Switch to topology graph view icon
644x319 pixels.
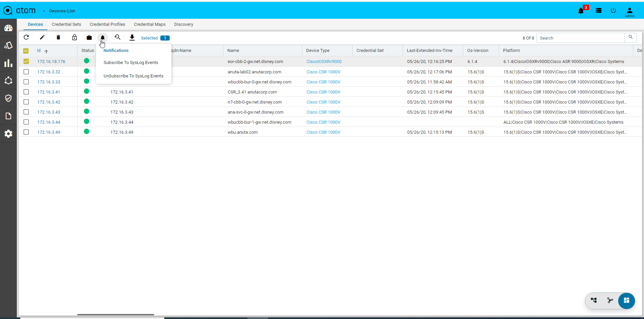pyautogui.click(x=610, y=300)
